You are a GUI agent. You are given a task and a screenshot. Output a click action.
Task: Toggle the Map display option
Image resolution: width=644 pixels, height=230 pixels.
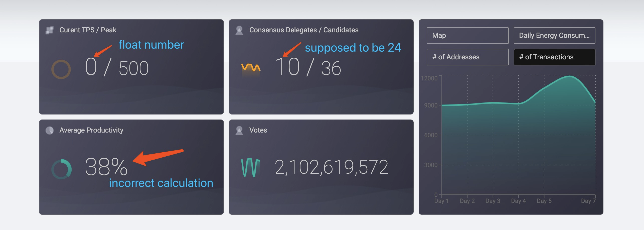pos(467,35)
